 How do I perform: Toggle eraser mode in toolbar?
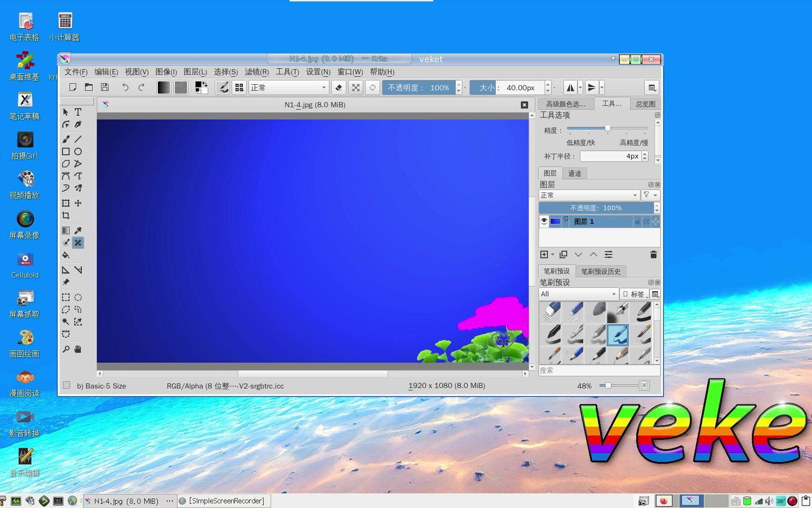pos(339,87)
